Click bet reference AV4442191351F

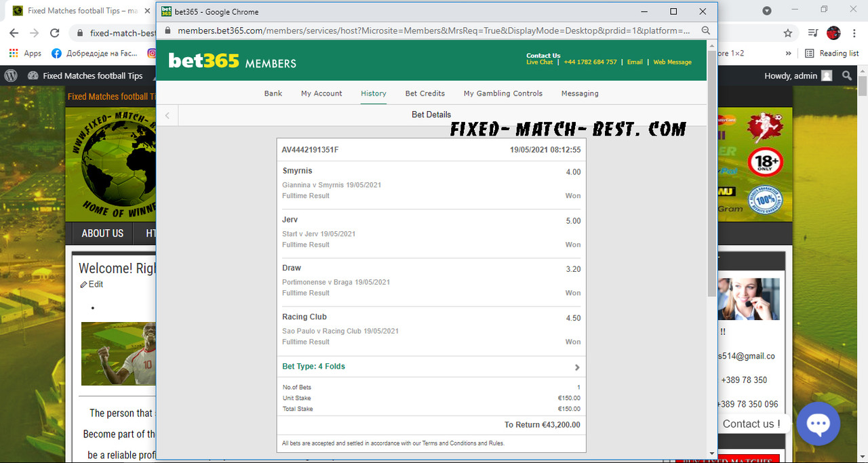tap(310, 150)
